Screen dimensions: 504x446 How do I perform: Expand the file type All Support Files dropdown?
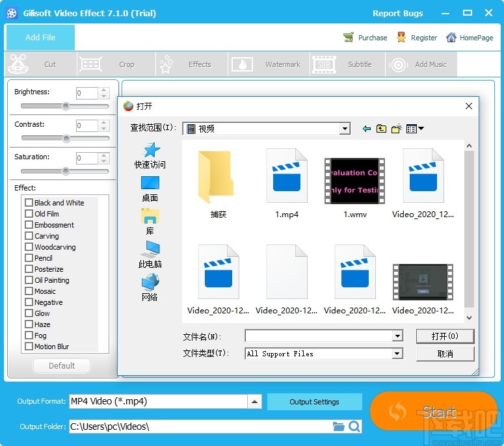pos(397,354)
